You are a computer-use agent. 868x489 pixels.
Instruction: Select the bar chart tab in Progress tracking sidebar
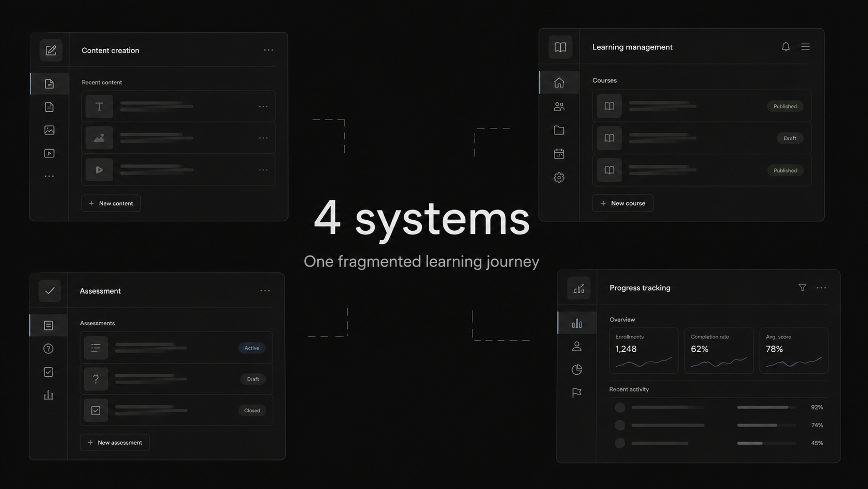[577, 323]
